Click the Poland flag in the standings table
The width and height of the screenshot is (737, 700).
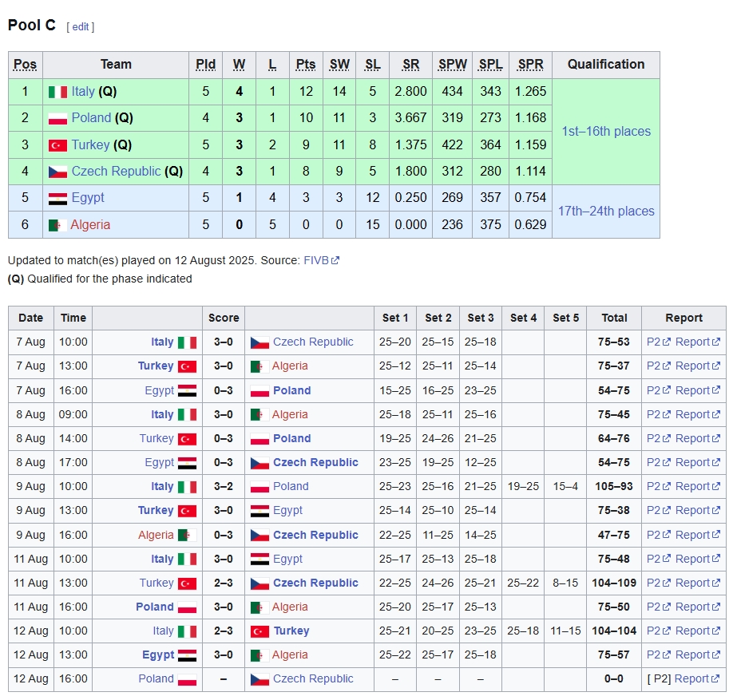coord(57,118)
